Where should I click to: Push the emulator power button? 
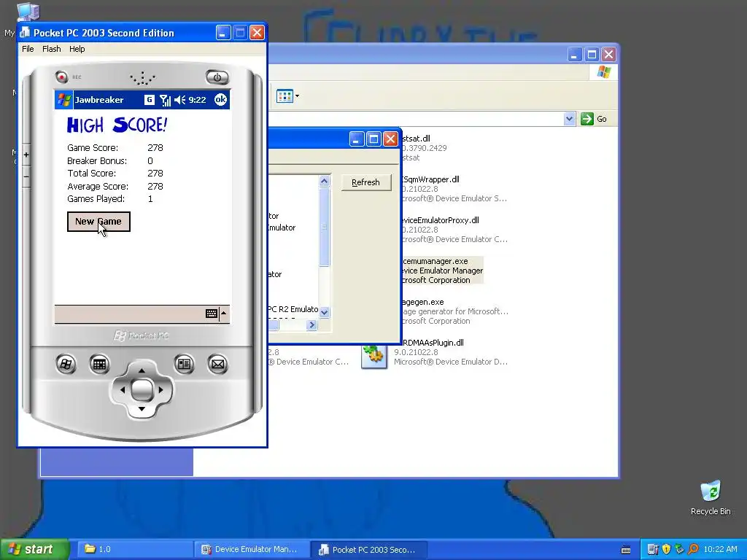[217, 77]
